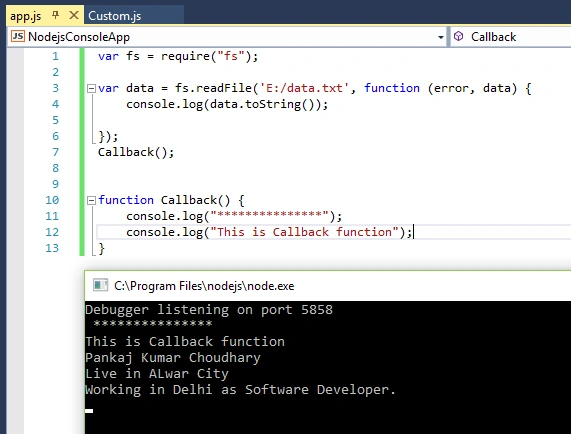
Task: Click the NodejsConsoleApp navigation combo box
Action: (227, 37)
